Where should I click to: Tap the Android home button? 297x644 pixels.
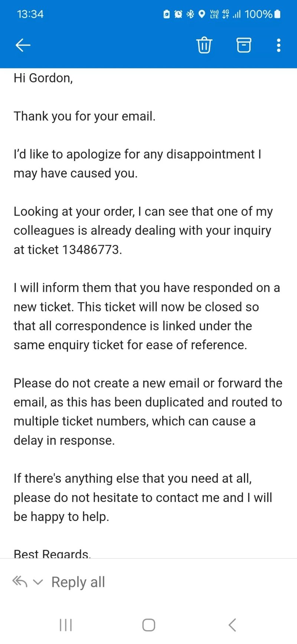(x=148, y=625)
